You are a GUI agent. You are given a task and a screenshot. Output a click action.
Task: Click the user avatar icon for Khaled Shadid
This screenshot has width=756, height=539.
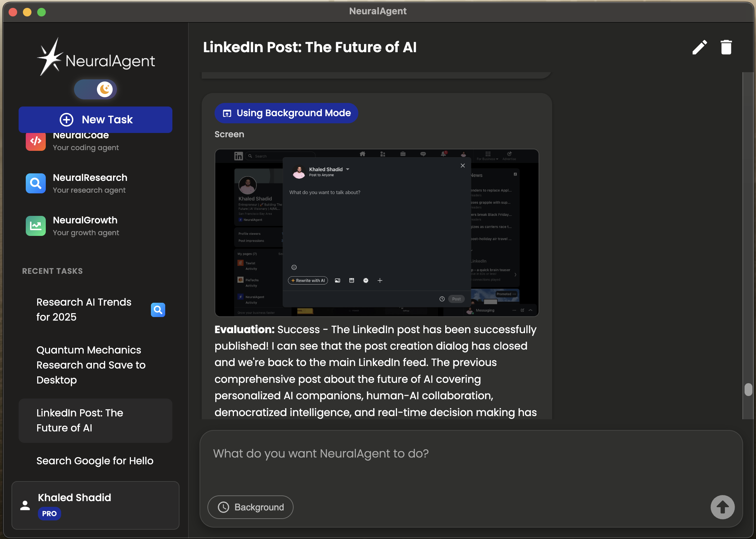[x=25, y=505]
